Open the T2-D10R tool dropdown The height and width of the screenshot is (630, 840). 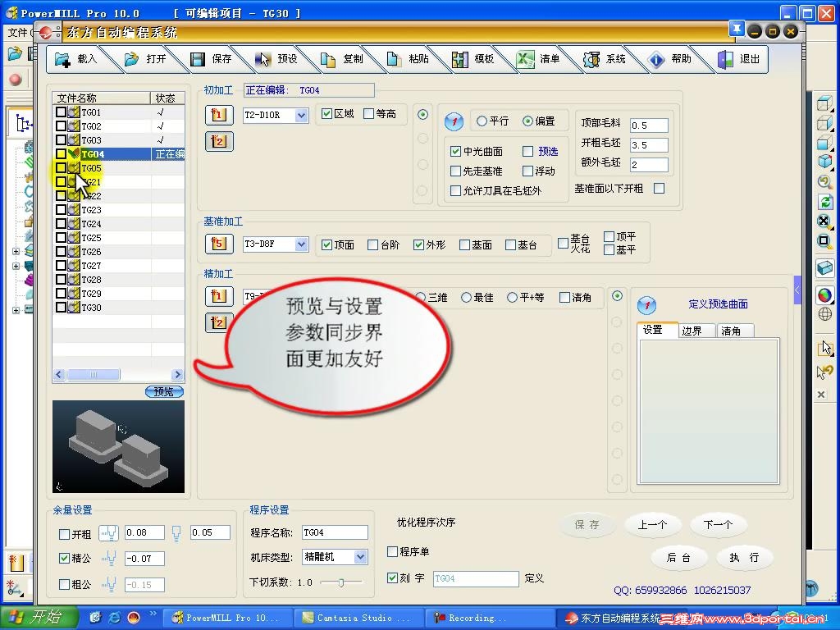(302, 115)
